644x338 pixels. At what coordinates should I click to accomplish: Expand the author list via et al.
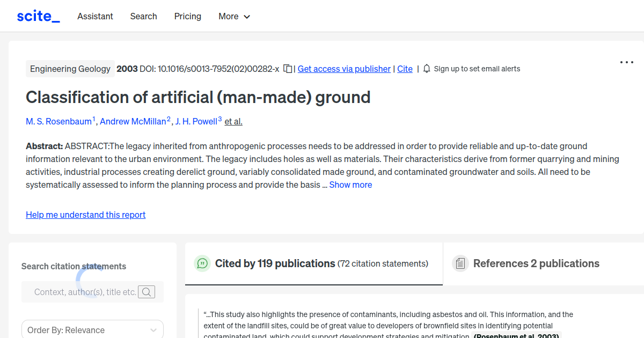233,121
